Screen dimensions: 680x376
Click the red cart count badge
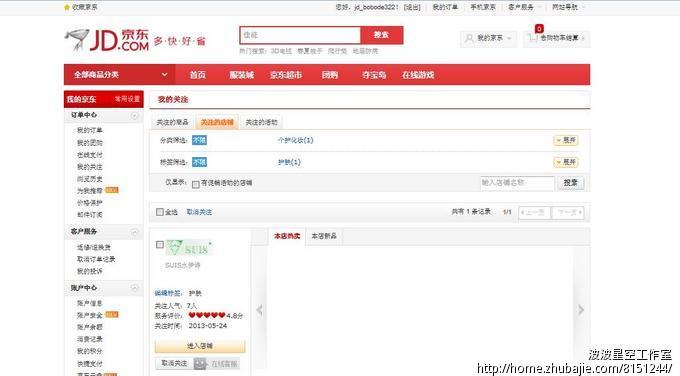click(x=539, y=29)
